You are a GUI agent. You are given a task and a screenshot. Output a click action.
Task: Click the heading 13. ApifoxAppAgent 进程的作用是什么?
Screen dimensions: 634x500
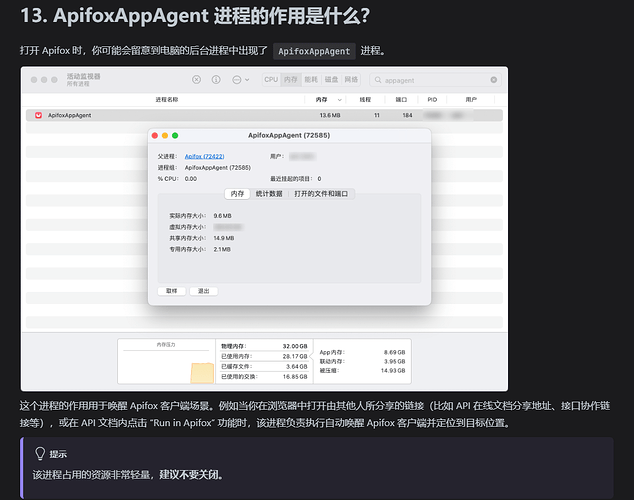pos(195,16)
